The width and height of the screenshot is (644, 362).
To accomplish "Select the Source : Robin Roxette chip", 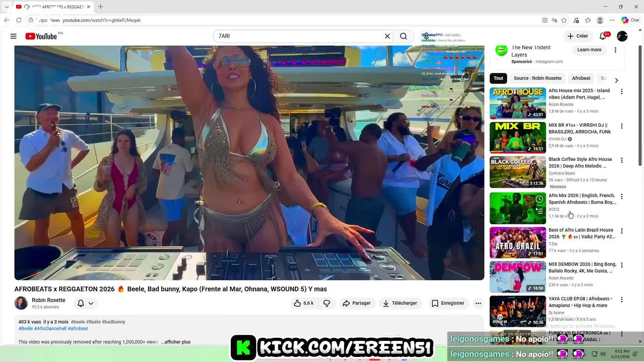I will click(x=537, y=78).
